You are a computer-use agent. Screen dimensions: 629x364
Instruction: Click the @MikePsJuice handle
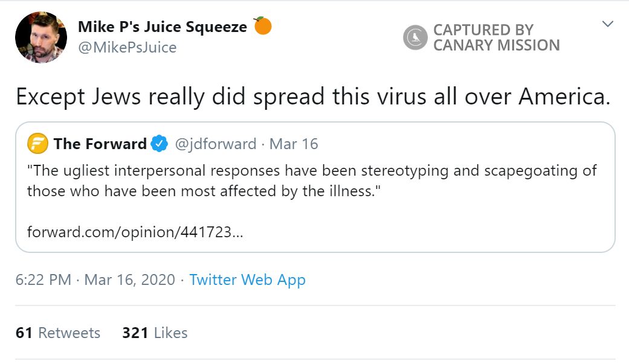[x=127, y=47]
